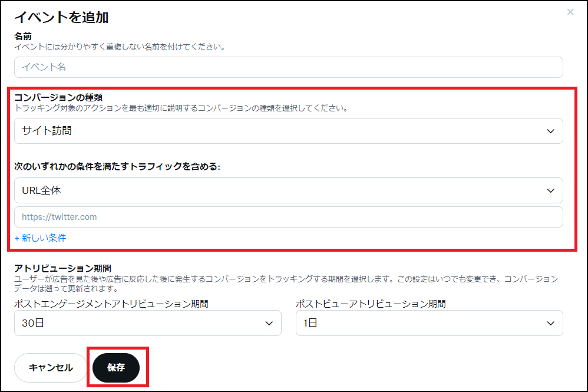Click the アトリビューション期間 heading
588x392 pixels.
coord(62,269)
